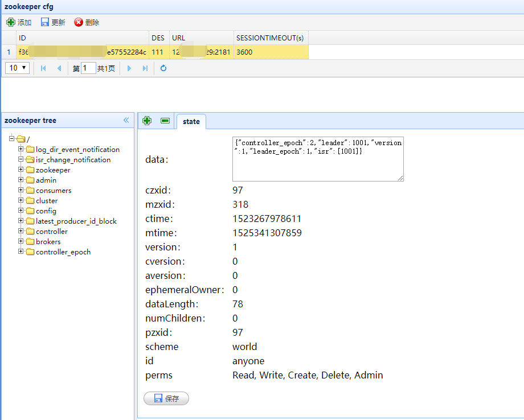
Task: Click the 保存 (Save) button
Action: [x=166, y=398]
